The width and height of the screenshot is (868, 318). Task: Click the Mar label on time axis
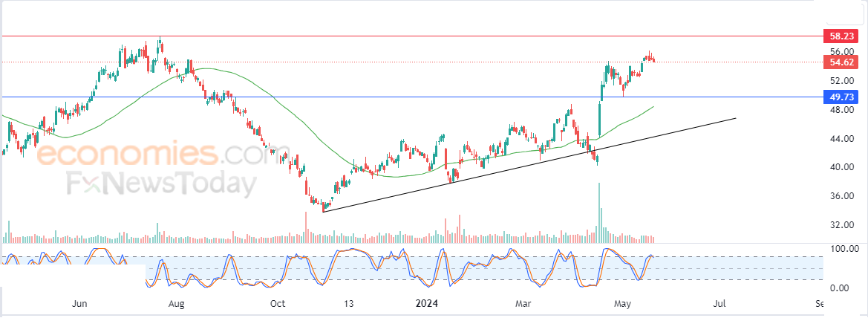pos(523,304)
